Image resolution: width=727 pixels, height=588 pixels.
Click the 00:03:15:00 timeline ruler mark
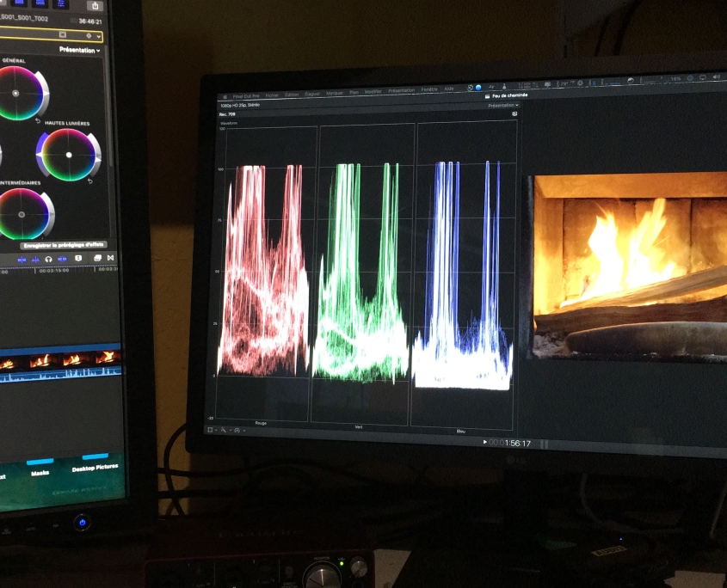point(54,270)
